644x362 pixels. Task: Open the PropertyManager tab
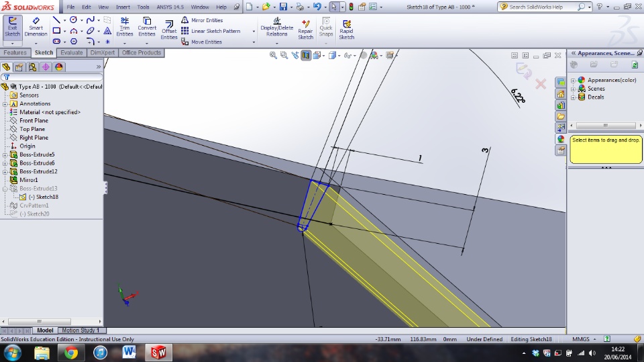click(19, 67)
